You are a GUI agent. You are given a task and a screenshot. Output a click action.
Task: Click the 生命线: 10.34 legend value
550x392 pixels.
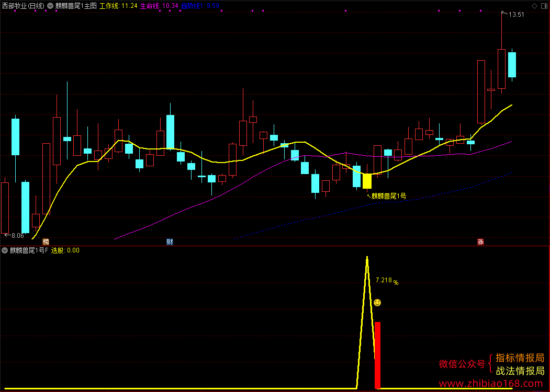coord(159,6)
